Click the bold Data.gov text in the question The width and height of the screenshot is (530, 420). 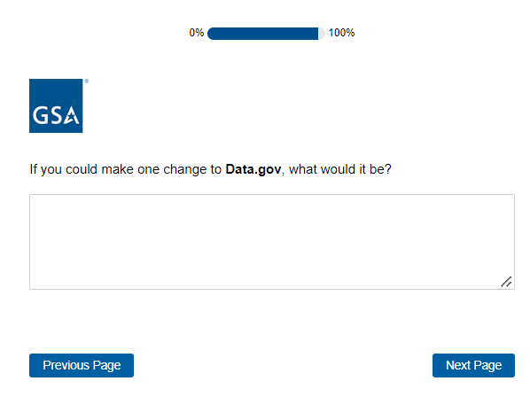coord(253,169)
